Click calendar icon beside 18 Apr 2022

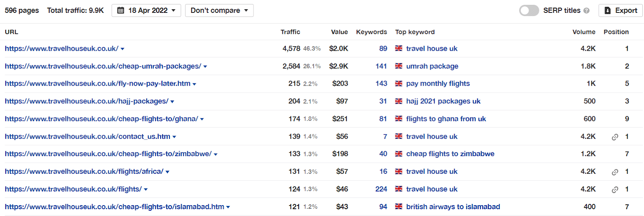pyautogui.click(x=120, y=10)
